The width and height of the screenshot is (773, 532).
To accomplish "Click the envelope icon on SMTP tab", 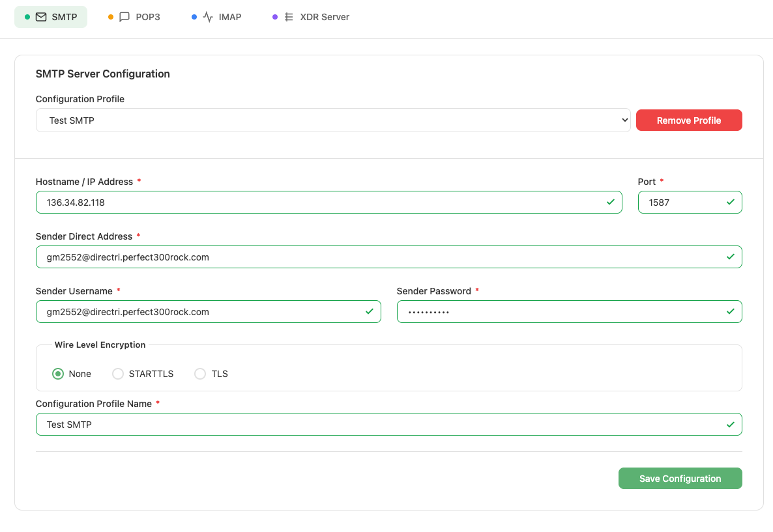I will pyautogui.click(x=42, y=17).
